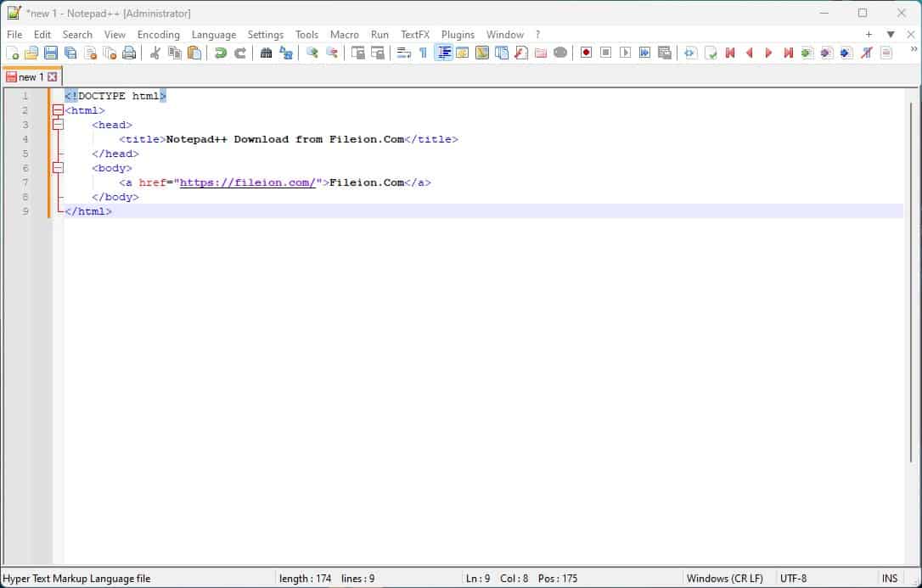The height and width of the screenshot is (588, 922).
Task: Click the UTF-8 encoding status indicator
Action: [x=794, y=578]
